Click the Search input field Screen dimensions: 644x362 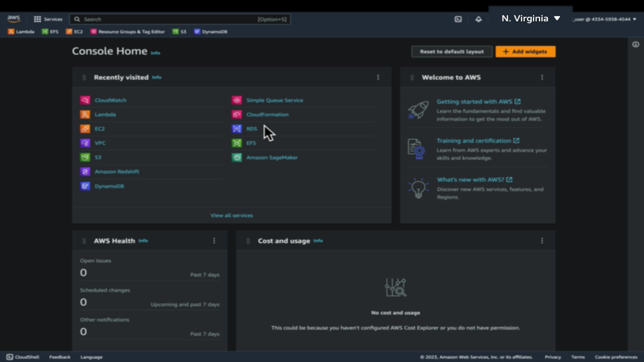168,19
